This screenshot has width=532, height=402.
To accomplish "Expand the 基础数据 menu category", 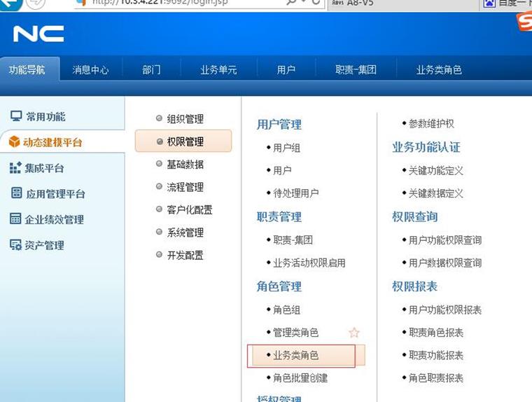I will (185, 165).
